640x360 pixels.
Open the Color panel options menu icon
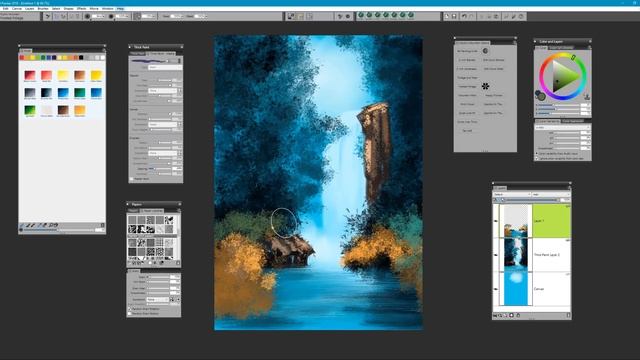pyautogui.click(x=589, y=47)
